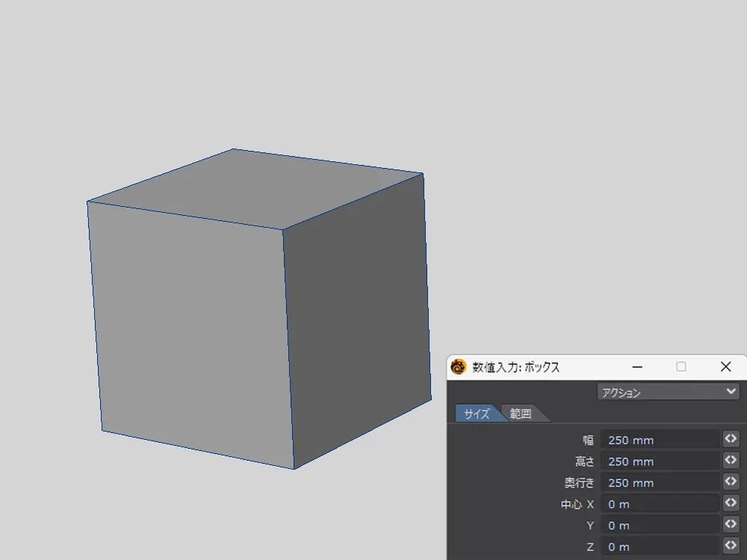Click the 高さ value input field
Image resolution: width=747 pixels, height=560 pixels.
point(660,461)
